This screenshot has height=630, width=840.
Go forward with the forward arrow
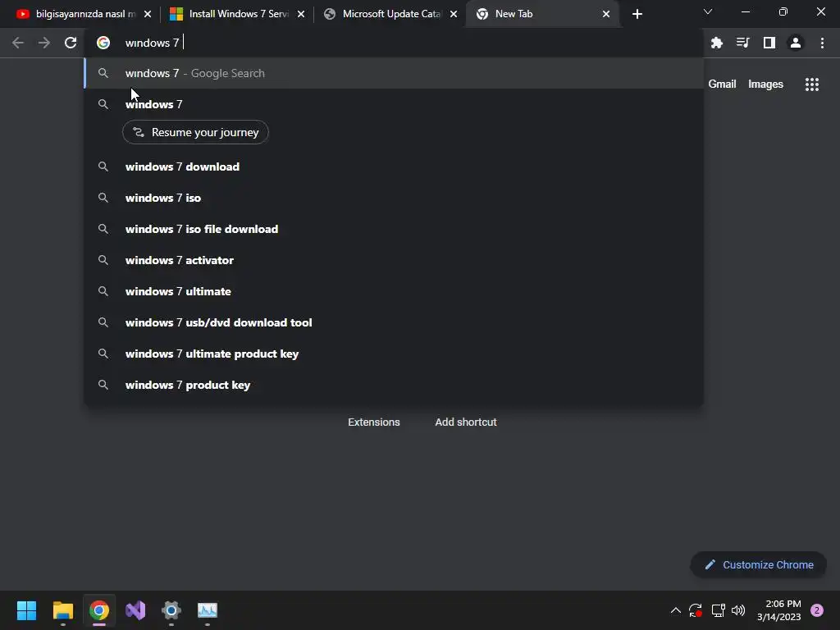44,43
